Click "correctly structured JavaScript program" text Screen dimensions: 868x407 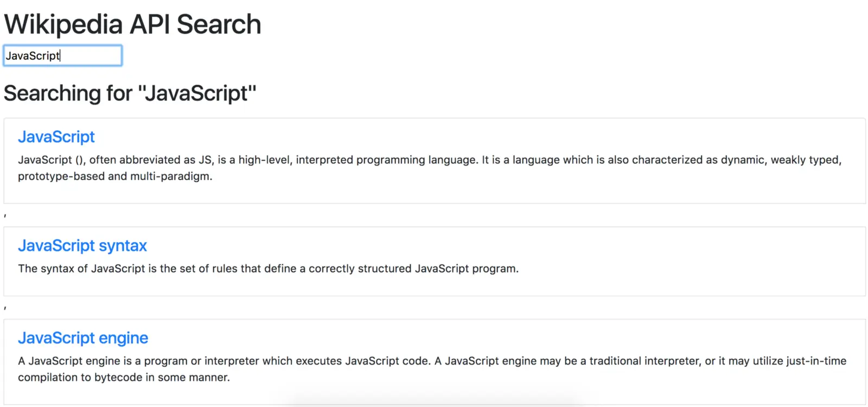point(413,269)
